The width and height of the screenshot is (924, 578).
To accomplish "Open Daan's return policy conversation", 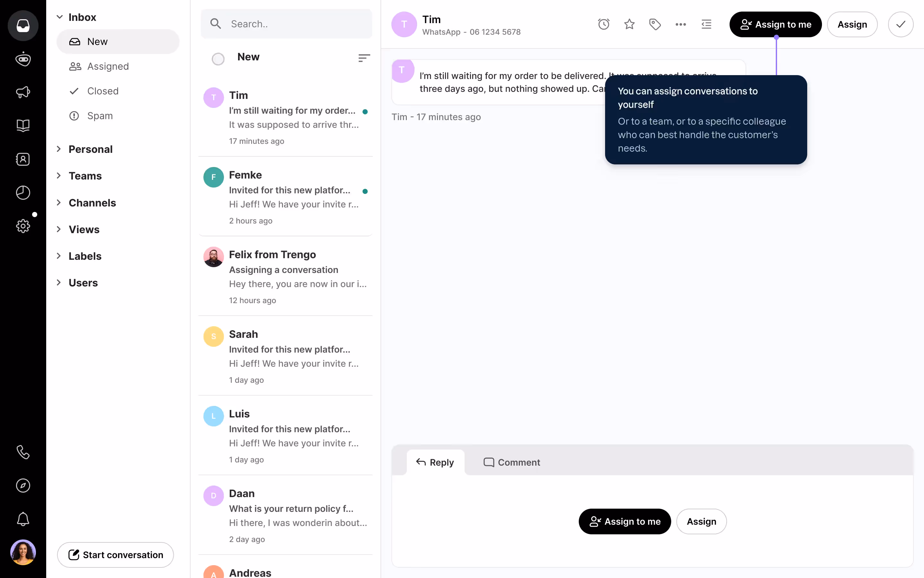I will point(285,515).
